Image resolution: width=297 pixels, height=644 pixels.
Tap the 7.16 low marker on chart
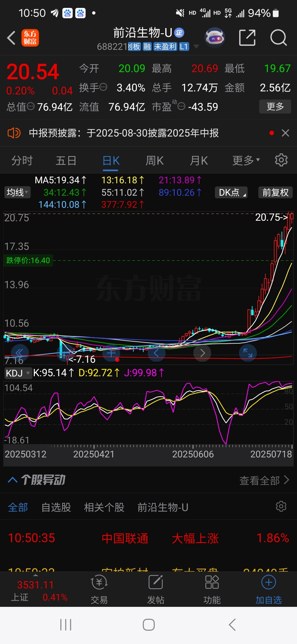pyautogui.click(x=82, y=359)
